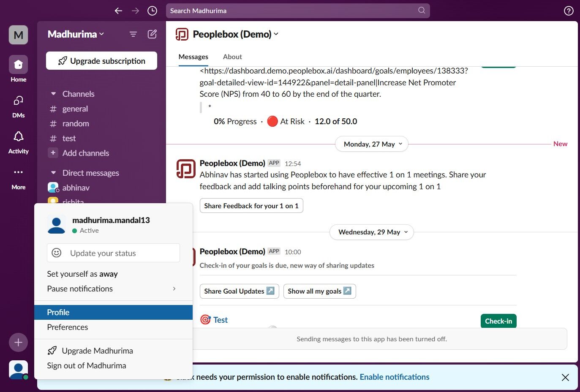The width and height of the screenshot is (580, 392).
Task: Open the general channel
Action: (75, 109)
